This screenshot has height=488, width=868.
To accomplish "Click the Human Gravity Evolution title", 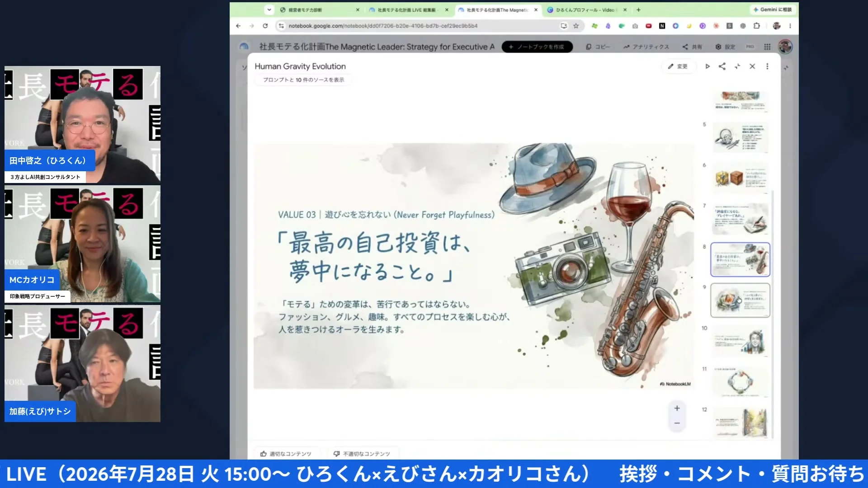I will [300, 66].
